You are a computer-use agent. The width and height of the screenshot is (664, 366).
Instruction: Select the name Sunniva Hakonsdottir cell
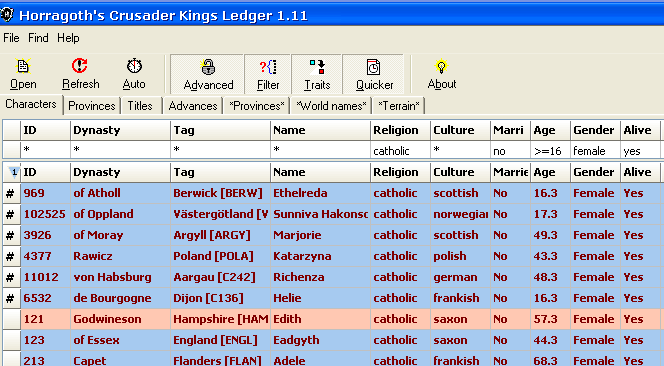tap(320, 214)
